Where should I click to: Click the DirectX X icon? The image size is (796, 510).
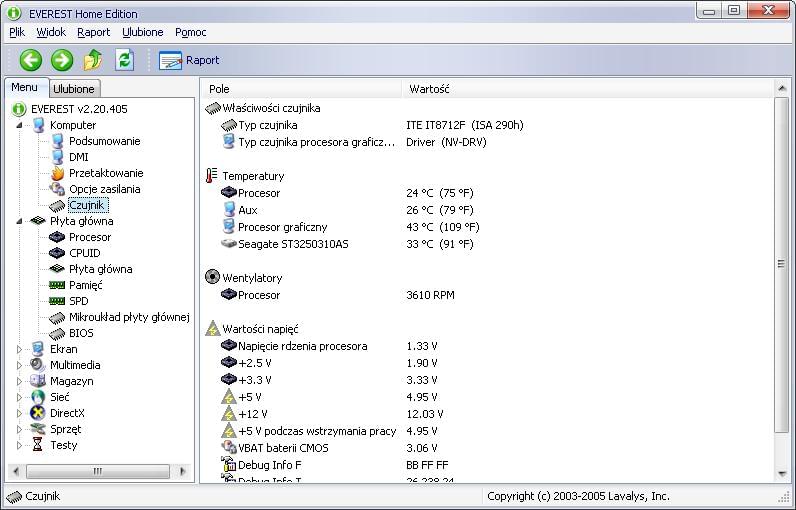pos(38,413)
